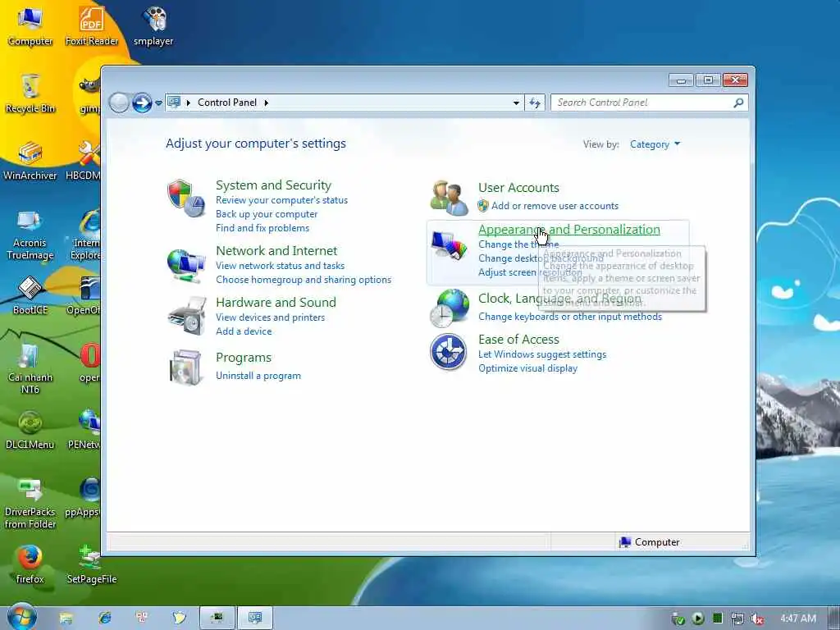This screenshot has width=840, height=630.
Task: Click Choose homegroup and sharing options
Action: click(304, 279)
